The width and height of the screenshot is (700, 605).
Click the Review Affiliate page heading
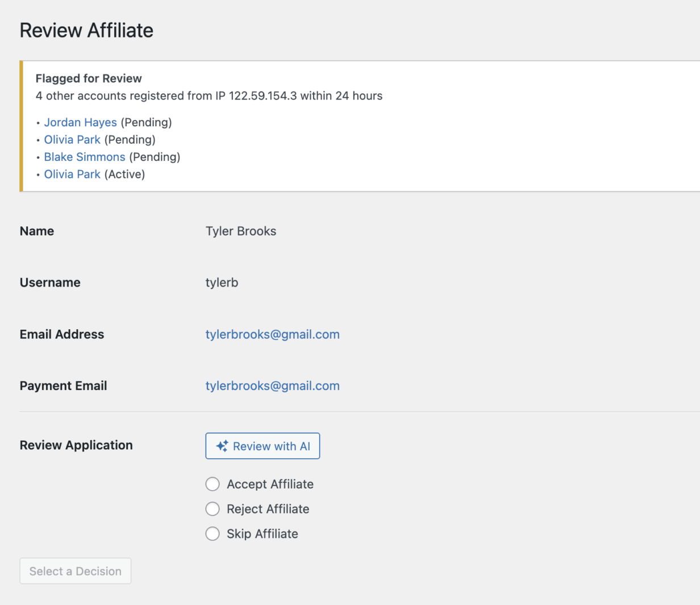tap(86, 30)
